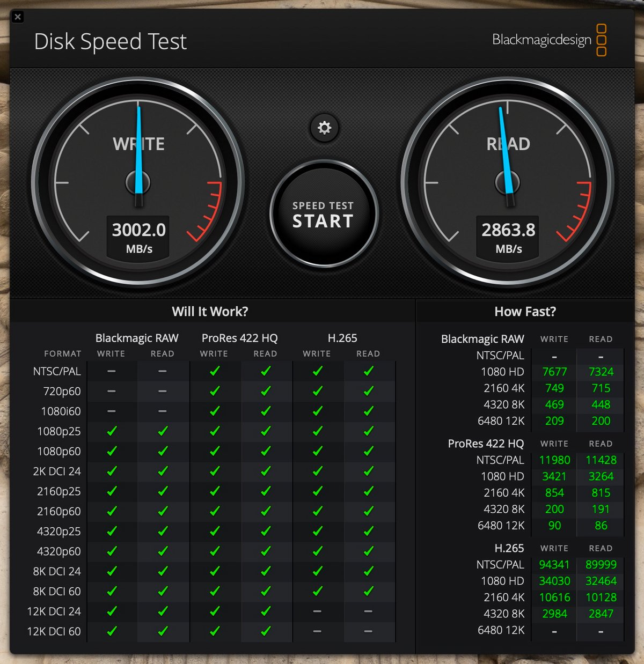Click Blackmagic RAW read checkmark for 1080p60

(163, 451)
